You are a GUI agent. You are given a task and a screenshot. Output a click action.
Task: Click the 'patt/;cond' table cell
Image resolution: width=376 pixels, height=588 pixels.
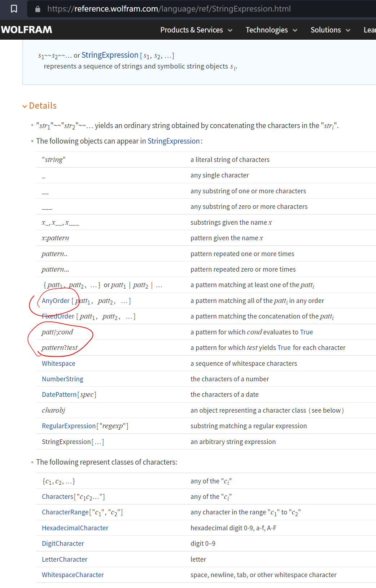pos(57,332)
